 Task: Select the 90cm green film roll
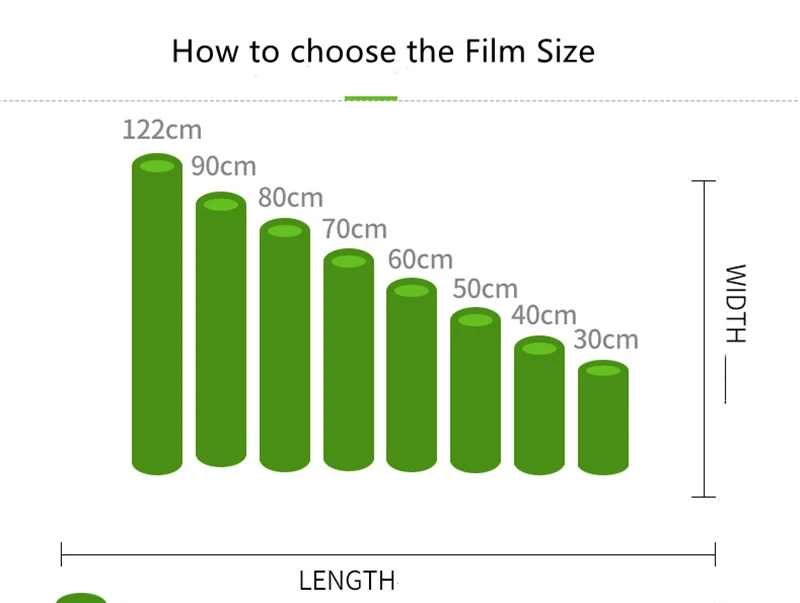point(221,330)
